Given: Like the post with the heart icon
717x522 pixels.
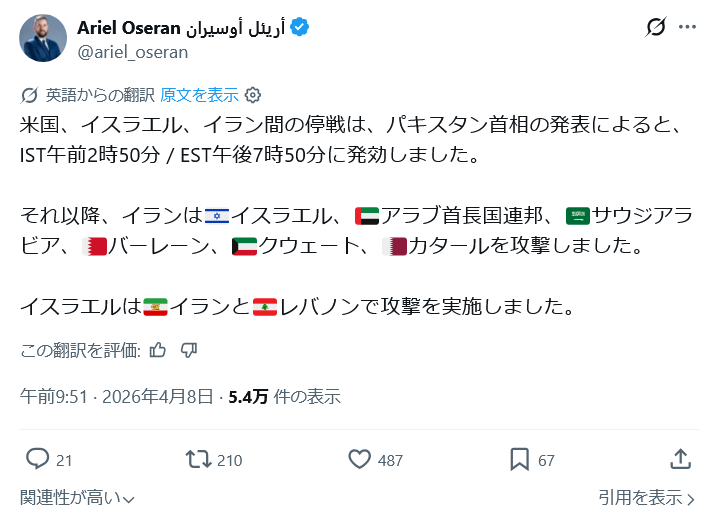Looking at the screenshot, I should tap(360, 459).
